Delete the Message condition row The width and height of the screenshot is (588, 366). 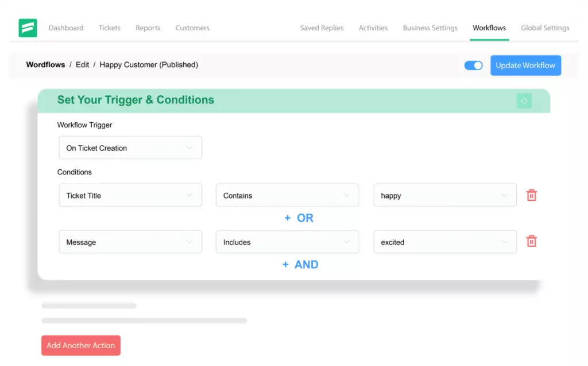point(531,242)
